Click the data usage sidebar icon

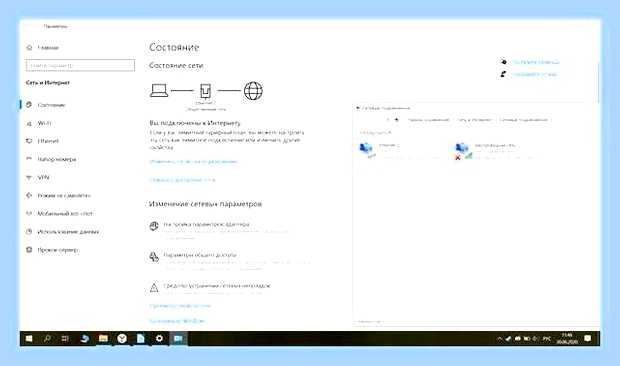(x=29, y=232)
